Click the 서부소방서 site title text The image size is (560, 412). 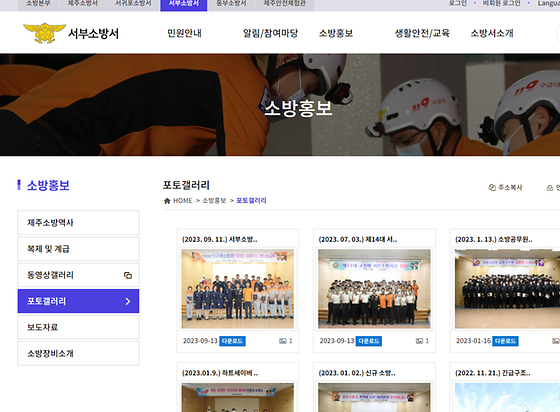click(x=94, y=34)
